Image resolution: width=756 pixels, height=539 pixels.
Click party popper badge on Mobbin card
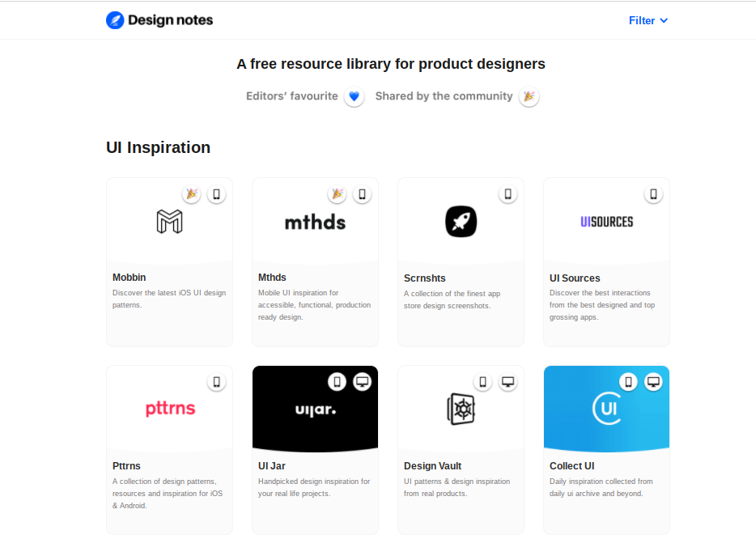[191, 193]
